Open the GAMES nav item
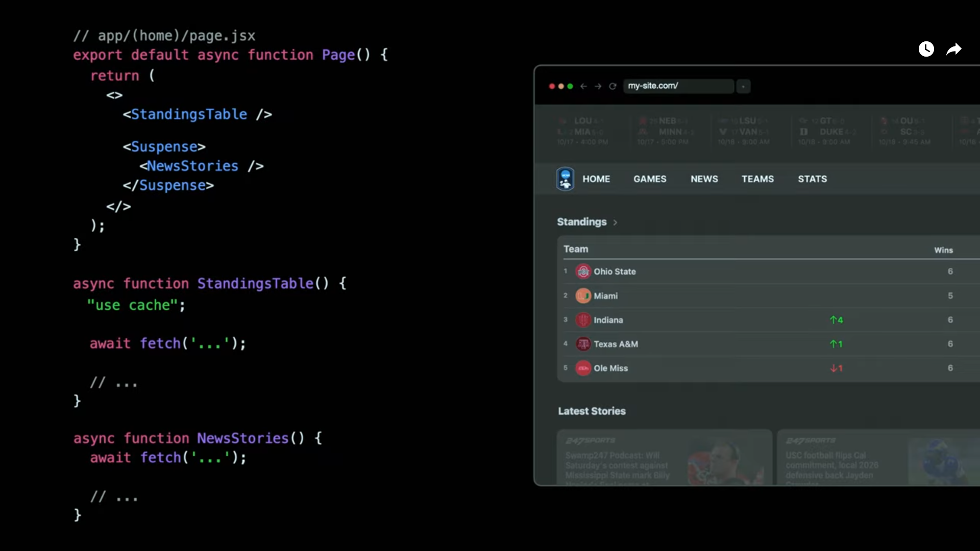The image size is (980, 551). (x=650, y=179)
